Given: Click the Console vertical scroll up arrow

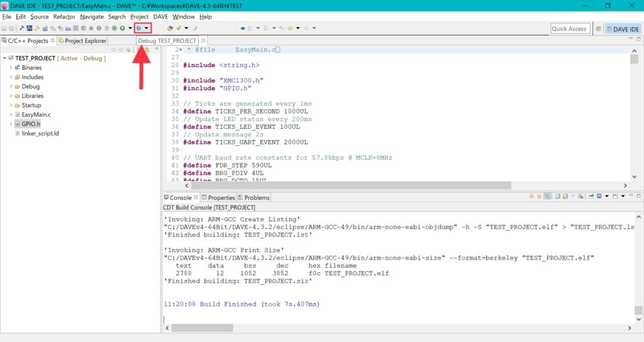Looking at the screenshot, I should pos(638,217).
